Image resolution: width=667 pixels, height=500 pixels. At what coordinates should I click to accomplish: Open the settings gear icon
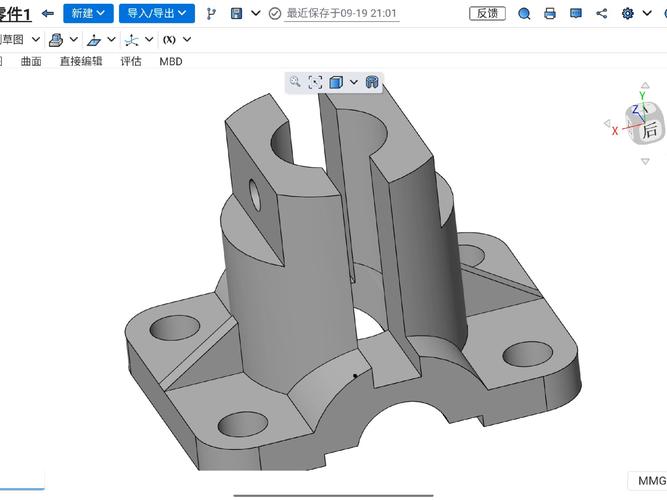click(627, 14)
